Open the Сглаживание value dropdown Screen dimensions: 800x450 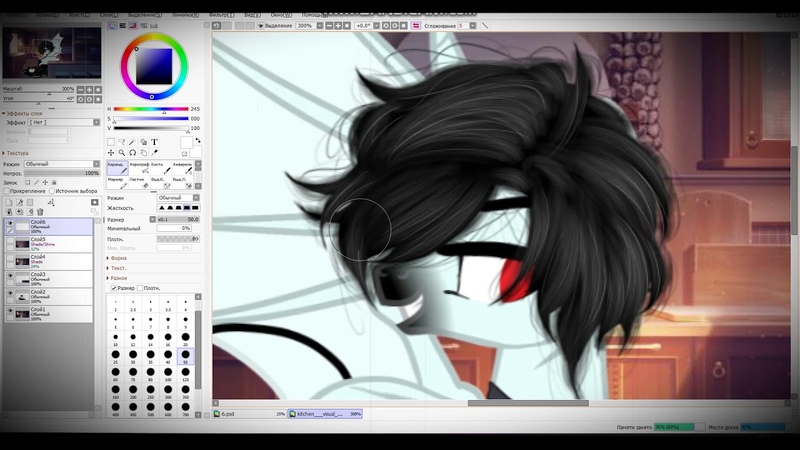point(473,26)
